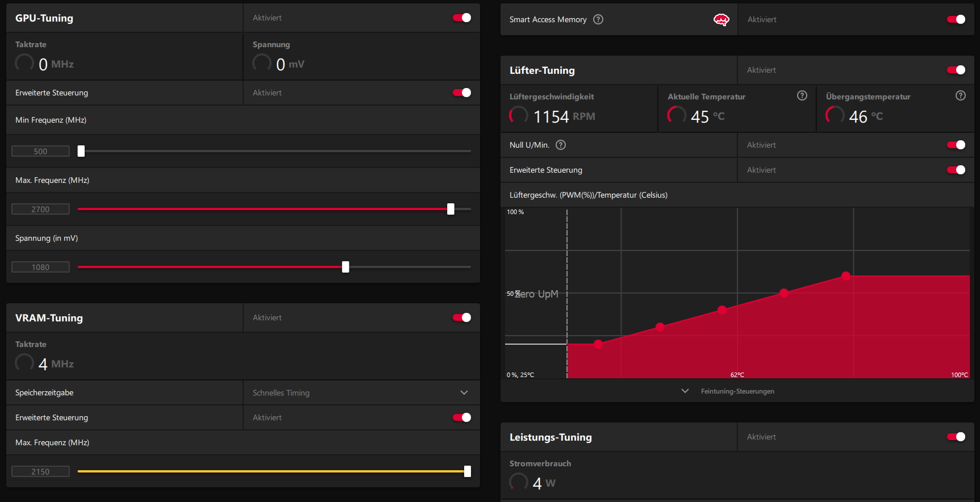Click the Zero UpM label on fan graph

pyautogui.click(x=537, y=294)
